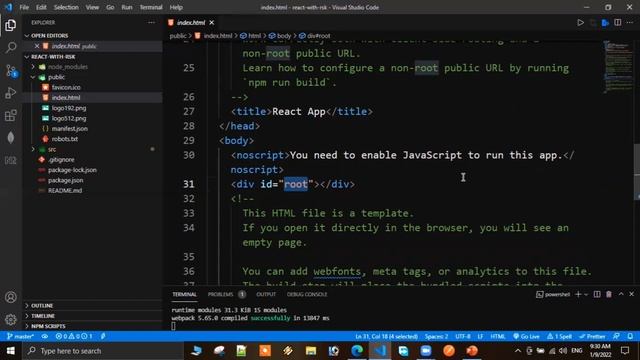Open README.md in explorer

click(x=64, y=190)
